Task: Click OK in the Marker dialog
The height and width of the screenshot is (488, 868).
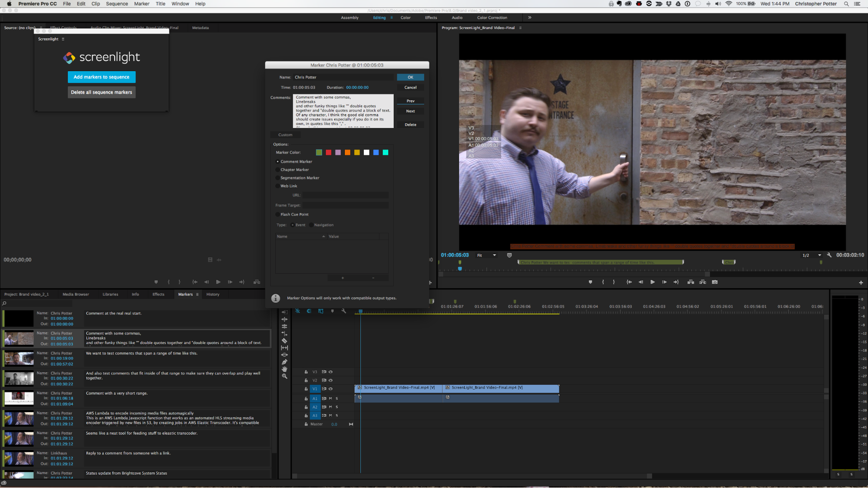Action: pos(410,77)
